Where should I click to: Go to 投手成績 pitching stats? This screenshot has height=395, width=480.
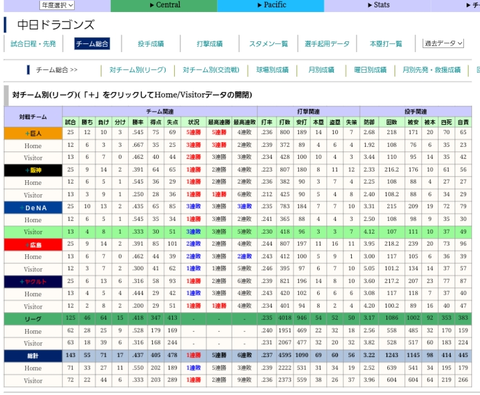coord(151,44)
